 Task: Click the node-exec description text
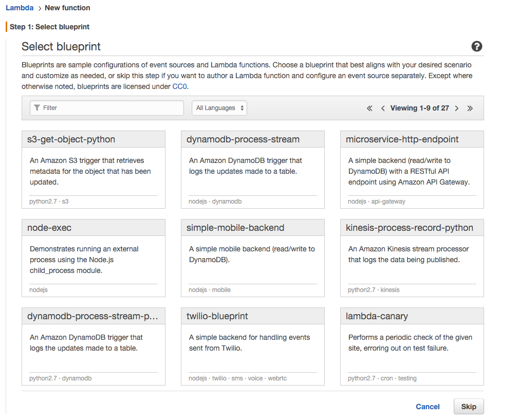pos(84,260)
